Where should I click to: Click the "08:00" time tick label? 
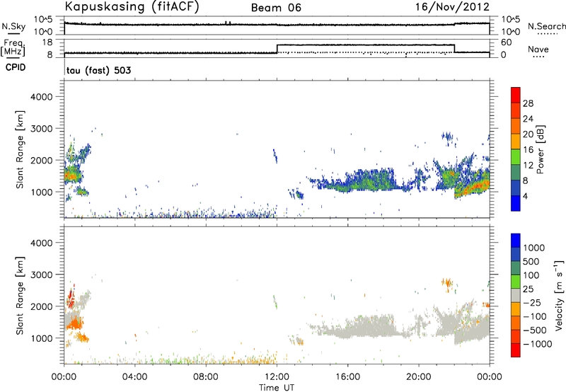click(206, 377)
